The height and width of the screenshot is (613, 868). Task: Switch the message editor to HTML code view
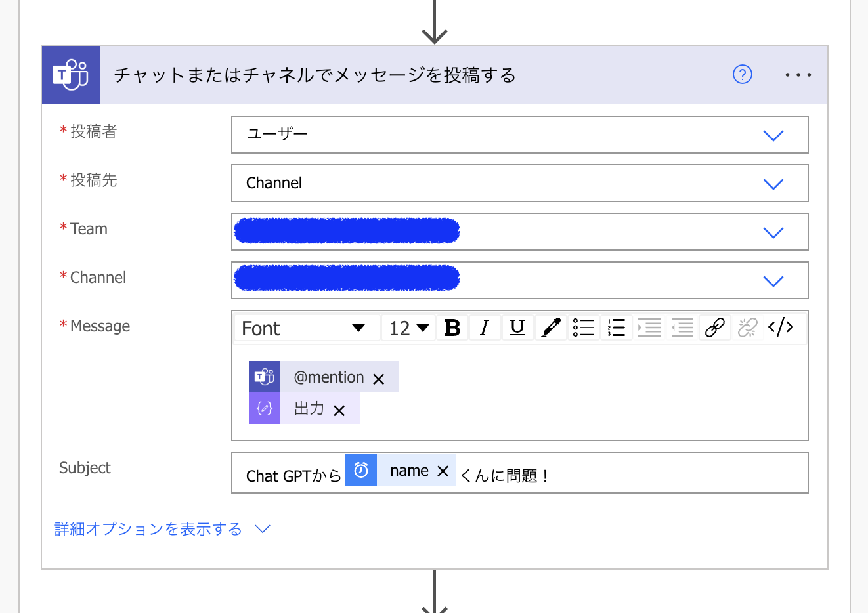(x=781, y=327)
